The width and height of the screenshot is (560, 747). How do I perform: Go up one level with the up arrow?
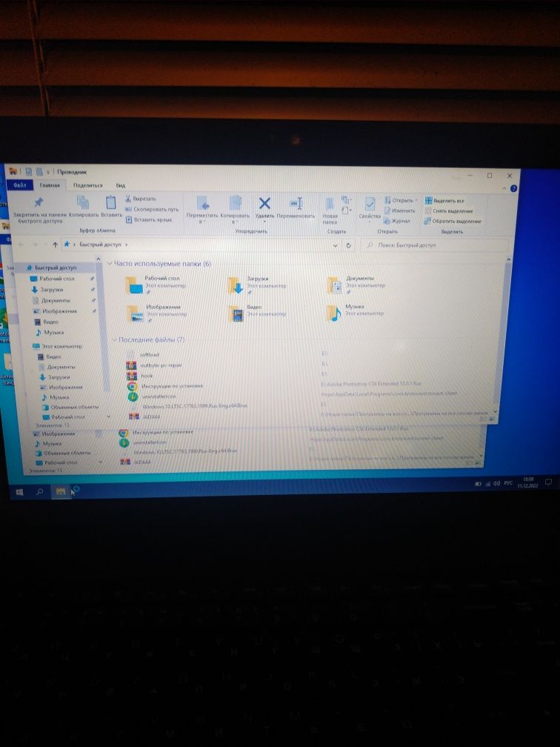click(x=56, y=245)
